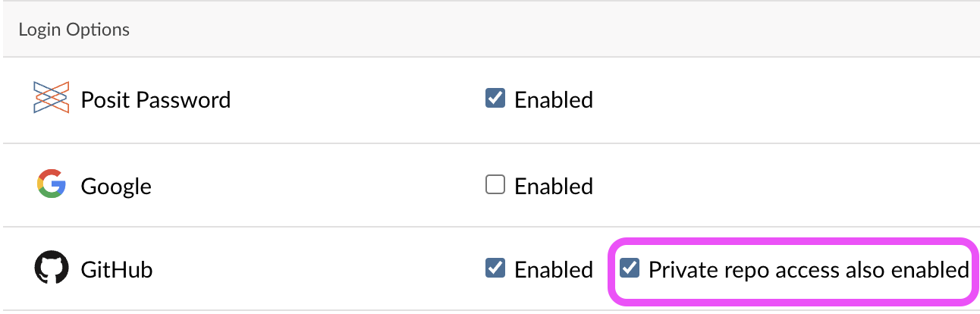
Task: Click gap between GitHub Enabled and Private repo checkbox
Action: 604,269
